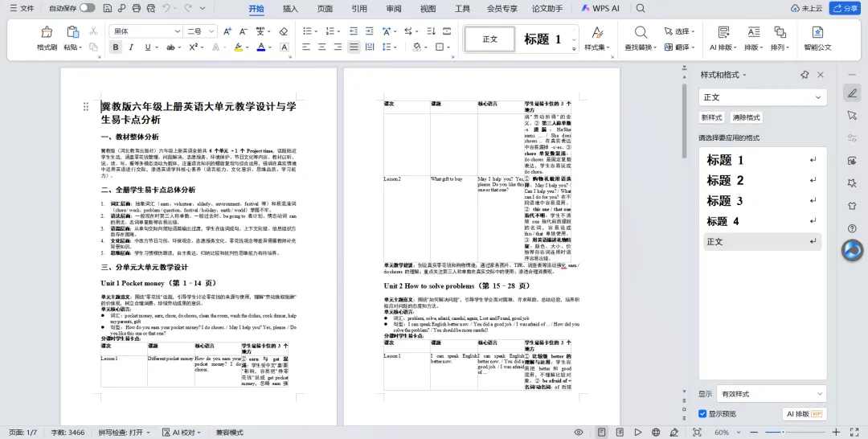Open the 审阅 ribbon tab

(x=394, y=8)
